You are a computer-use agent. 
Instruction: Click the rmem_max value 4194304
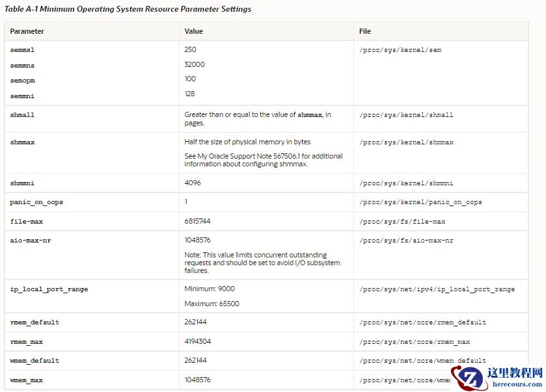point(198,341)
